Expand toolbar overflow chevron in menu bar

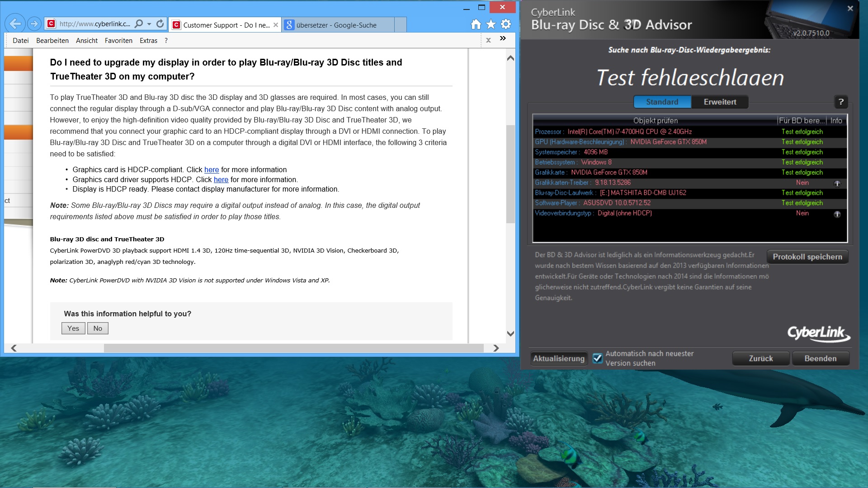pos(503,39)
